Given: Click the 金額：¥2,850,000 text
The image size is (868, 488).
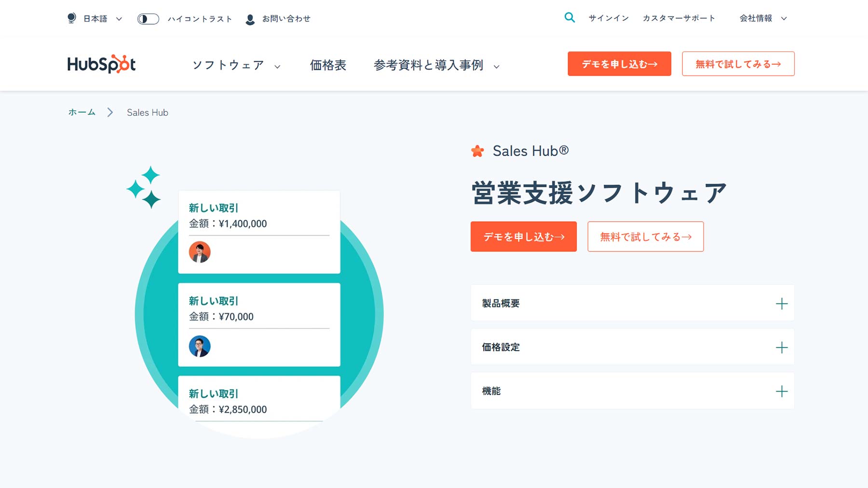Looking at the screenshot, I should click(228, 409).
